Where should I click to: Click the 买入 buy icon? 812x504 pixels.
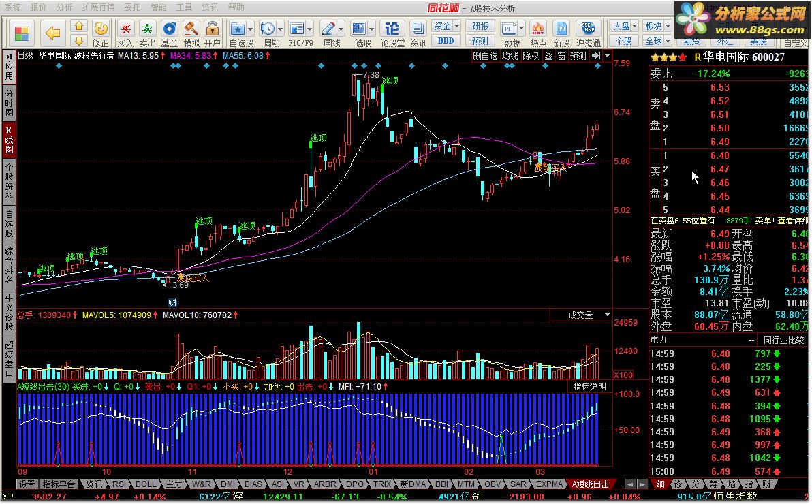coord(125,34)
